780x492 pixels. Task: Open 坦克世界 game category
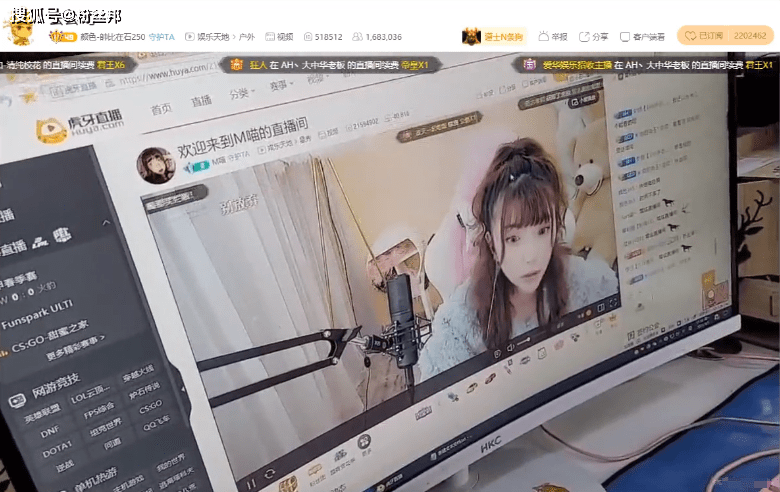pyautogui.click(x=105, y=428)
